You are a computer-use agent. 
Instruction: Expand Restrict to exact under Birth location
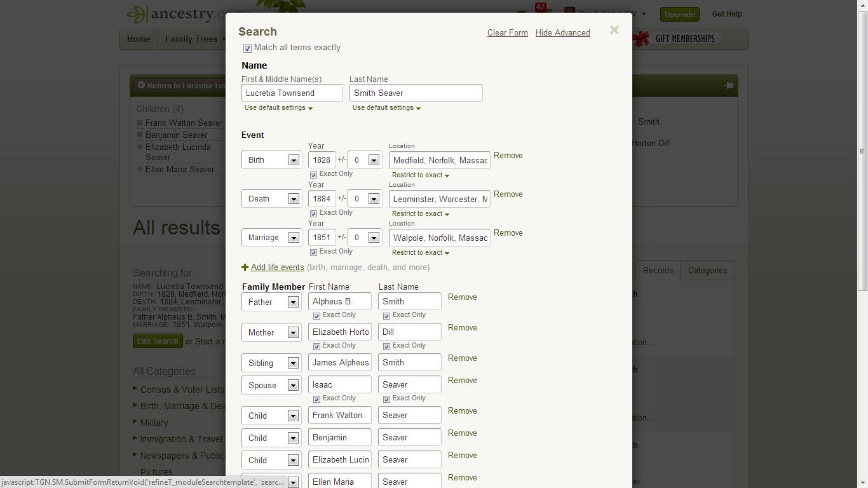point(421,175)
